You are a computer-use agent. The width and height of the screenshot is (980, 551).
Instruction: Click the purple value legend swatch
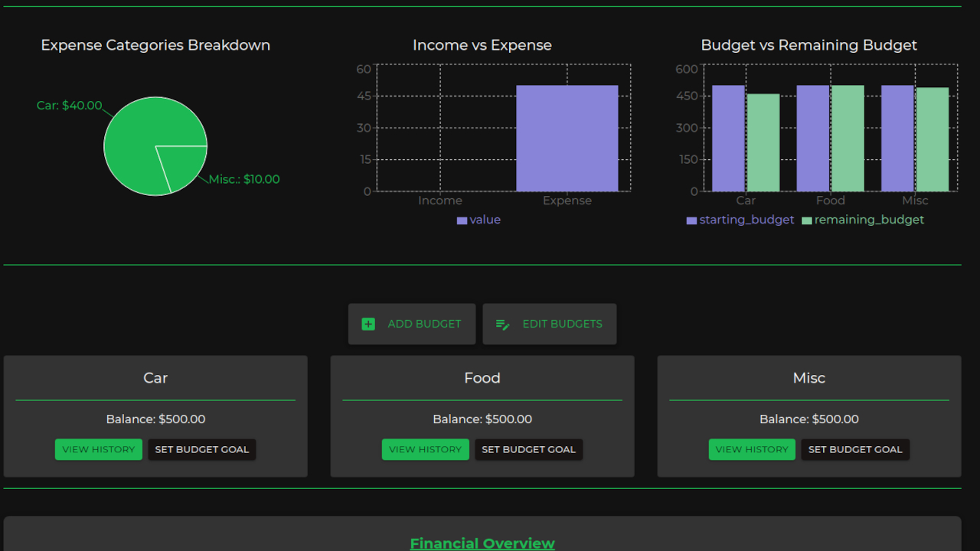coord(462,220)
